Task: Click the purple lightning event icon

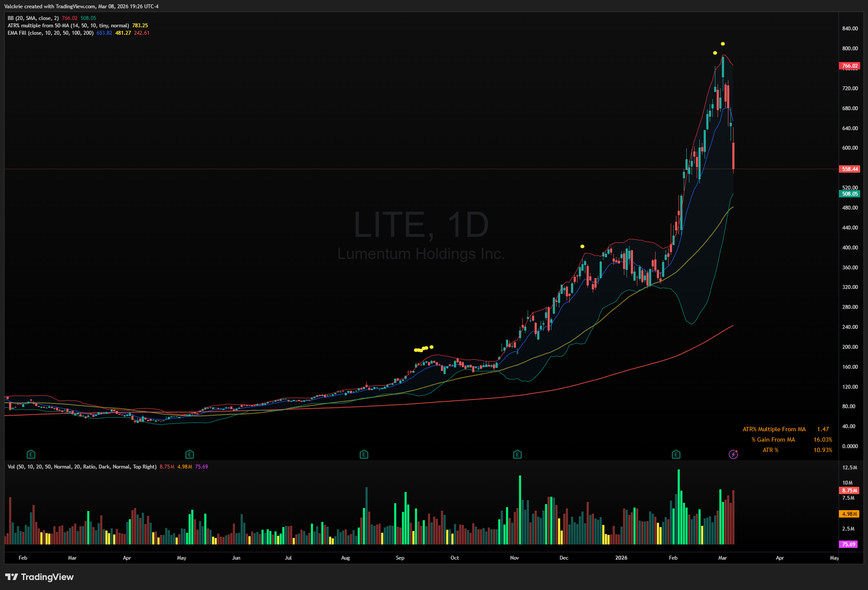Action: (x=733, y=454)
